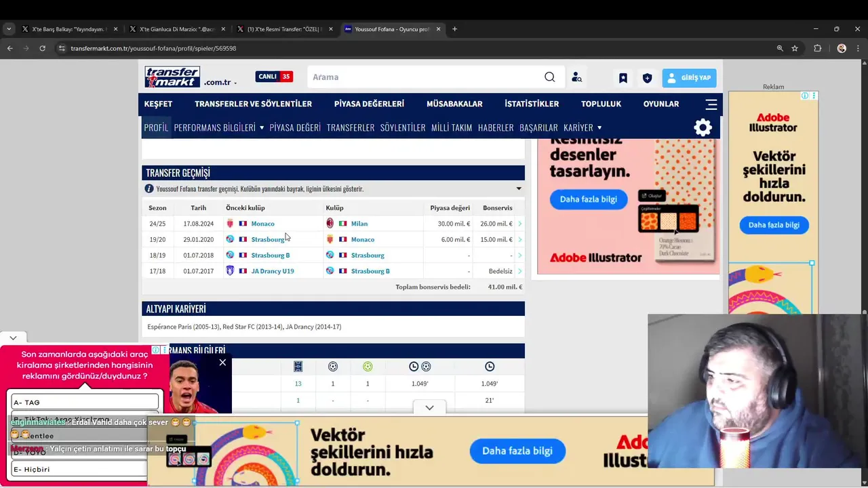868x488 pixels.
Task: Click the bookmark watchlist icon
Action: [623, 78]
